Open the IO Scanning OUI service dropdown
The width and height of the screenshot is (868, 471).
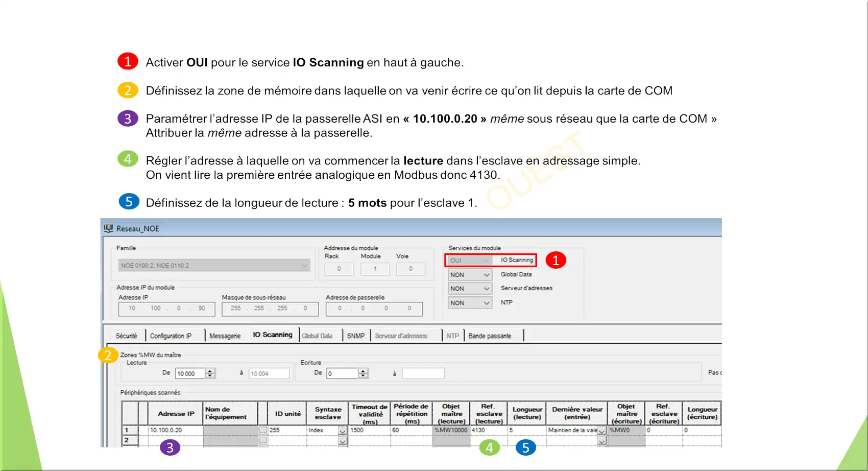pyautogui.click(x=470, y=261)
